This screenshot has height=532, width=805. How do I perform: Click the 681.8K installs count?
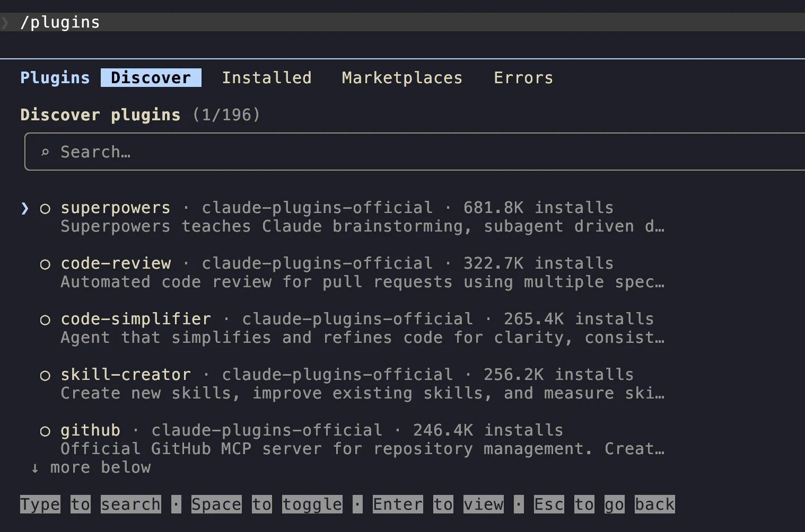pos(538,208)
